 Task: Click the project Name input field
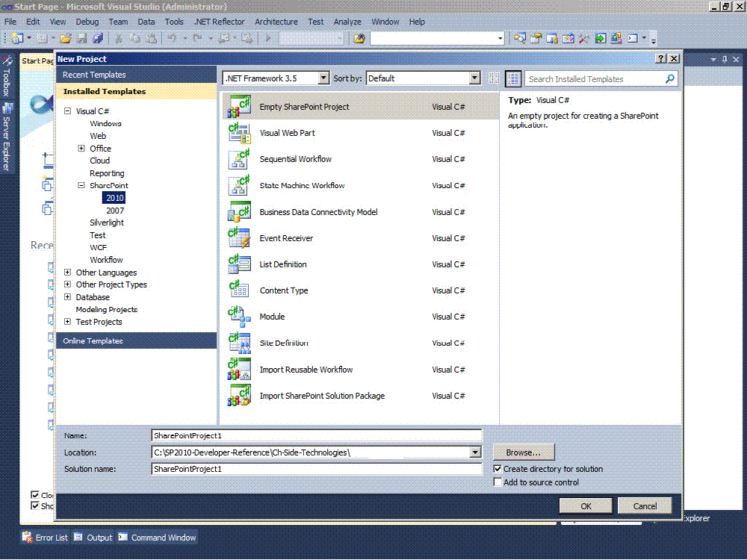click(x=317, y=435)
